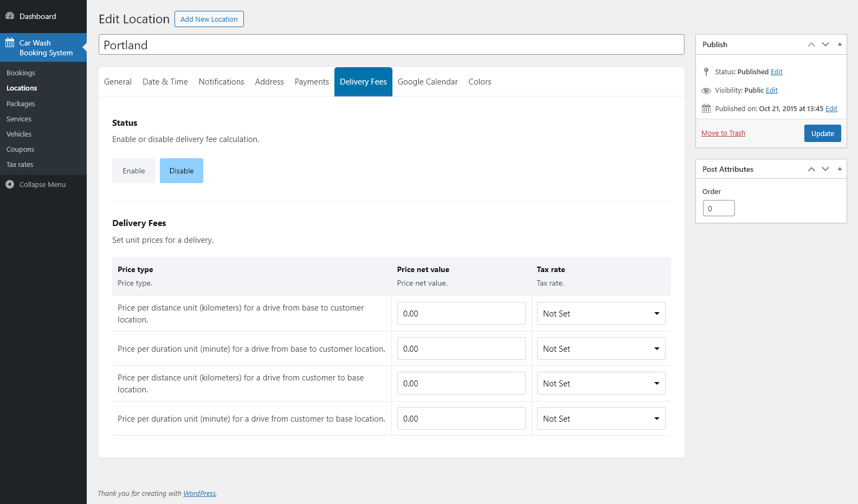Open tax rate dropdown for duration base to customer
This screenshot has height=504, width=858.
tap(601, 348)
